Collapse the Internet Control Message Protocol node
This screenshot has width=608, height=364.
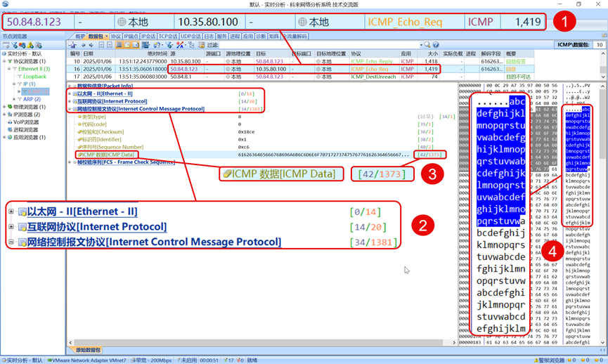pyautogui.click(x=70, y=109)
